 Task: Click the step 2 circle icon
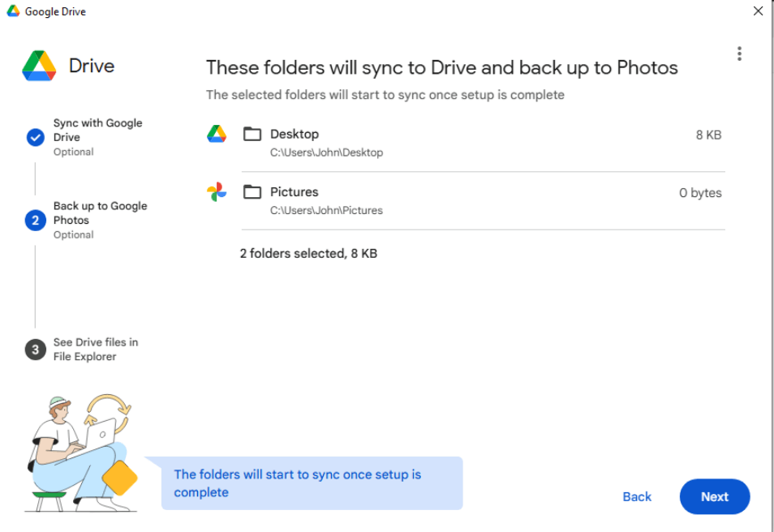pyautogui.click(x=35, y=220)
